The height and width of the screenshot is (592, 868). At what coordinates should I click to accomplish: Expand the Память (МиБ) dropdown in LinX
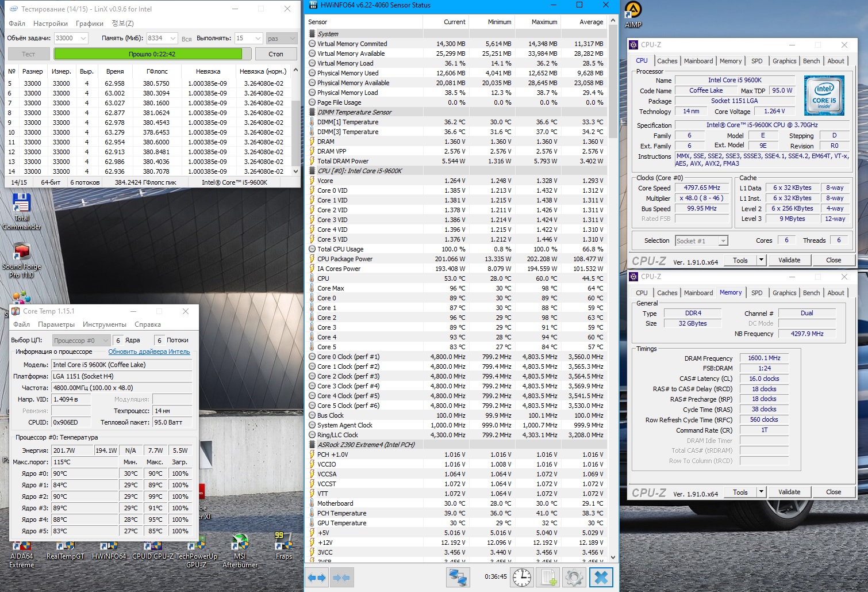172,38
